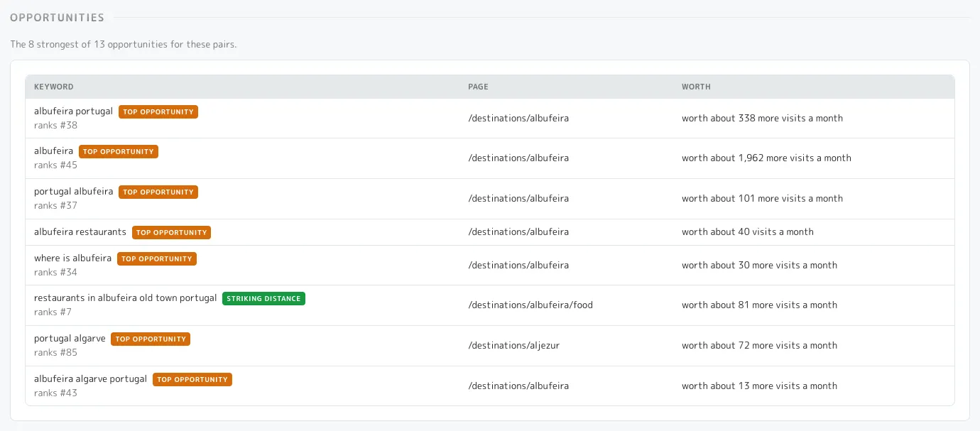Viewport: 980px width, 431px height.
Task: Click the "portugal algarve" keyword
Action: 70,339
